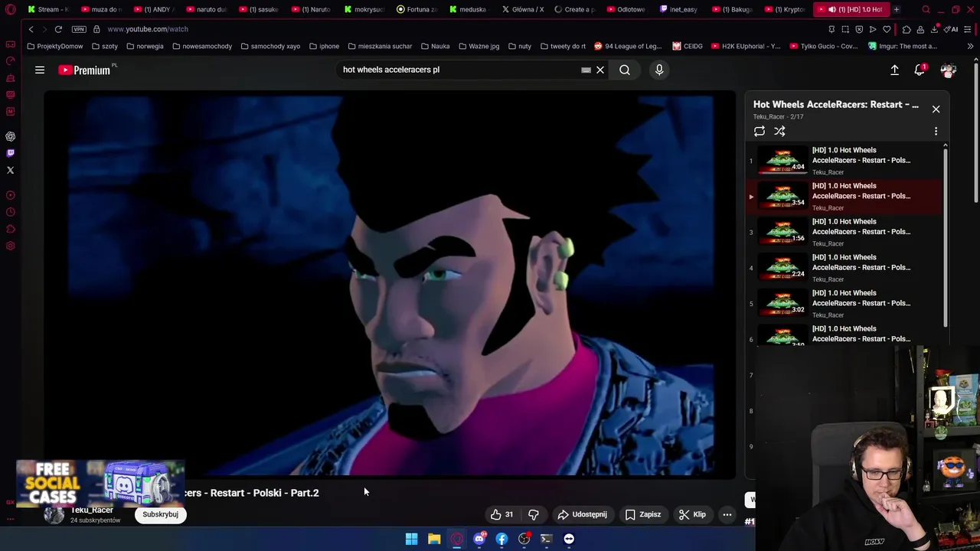Start voice search with the microphone
Image resolution: width=980 pixels, height=551 pixels.
click(659, 70)
